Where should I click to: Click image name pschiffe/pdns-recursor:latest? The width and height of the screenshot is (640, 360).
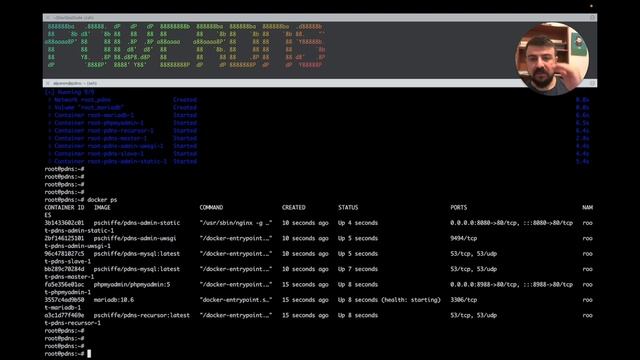(x=142, y=316)
